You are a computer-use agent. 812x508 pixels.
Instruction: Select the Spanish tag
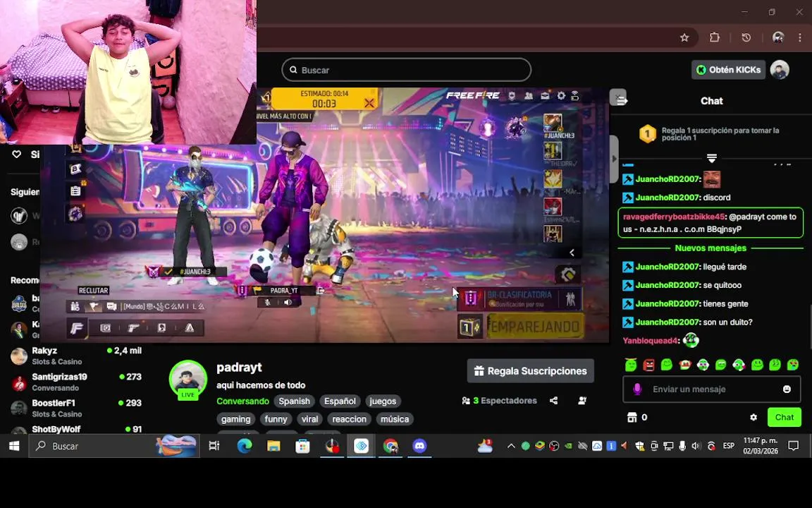pos(294,401)
